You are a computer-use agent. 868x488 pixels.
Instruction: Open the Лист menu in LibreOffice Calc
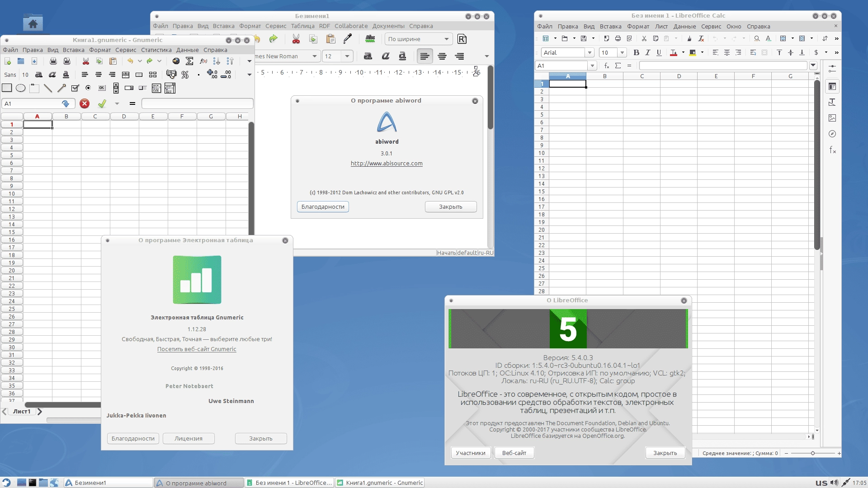point(661,26)
